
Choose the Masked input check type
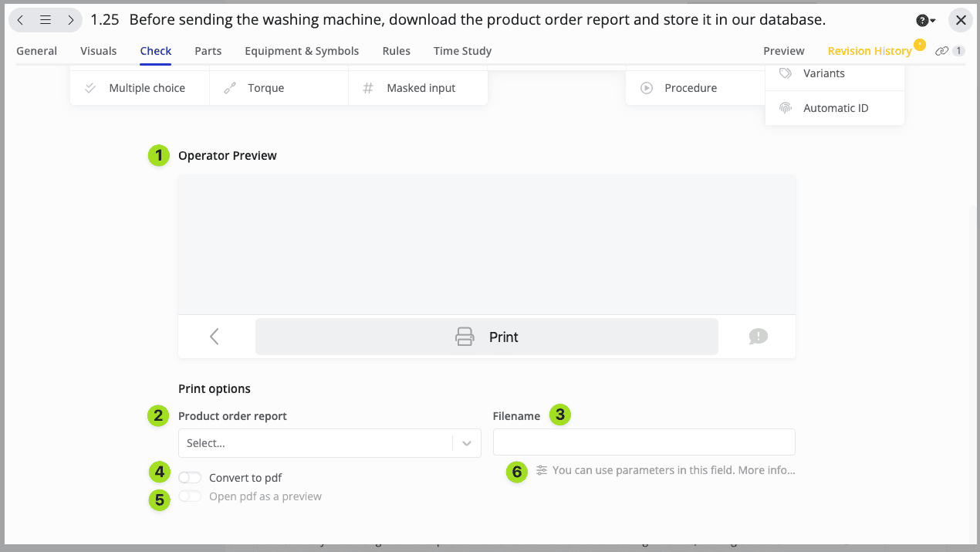[421, 88]
